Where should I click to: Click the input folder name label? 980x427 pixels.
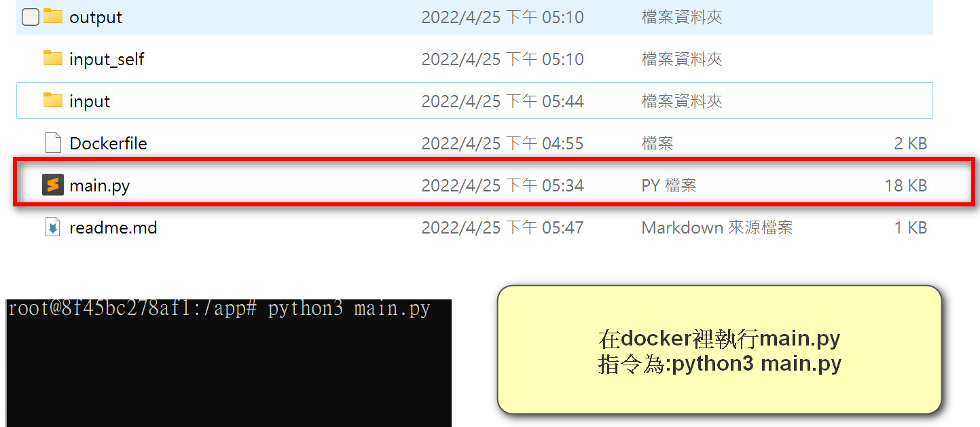point(90,102)
